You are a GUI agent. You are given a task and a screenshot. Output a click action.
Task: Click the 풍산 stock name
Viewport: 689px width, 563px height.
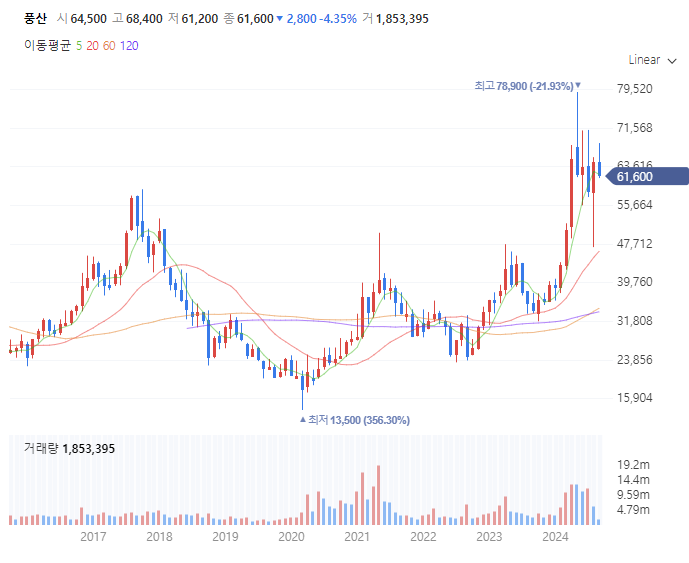(35, 18)
